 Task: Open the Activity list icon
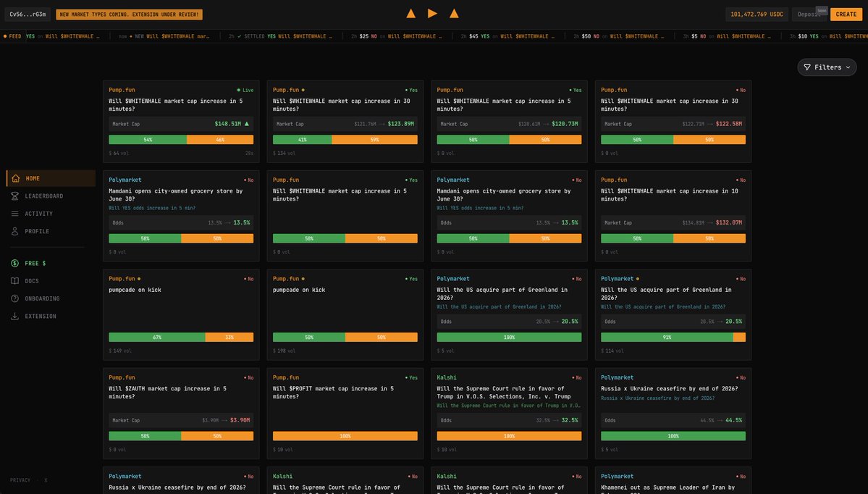tap(15, 214)
